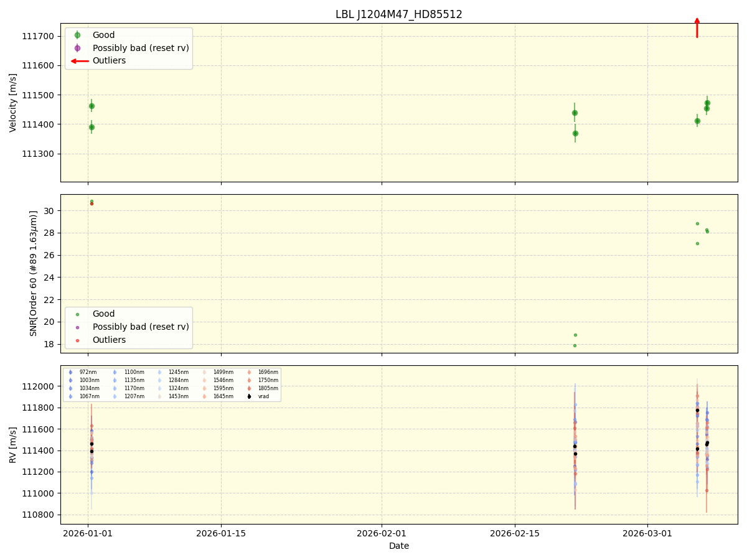
Task: Expand the RV wavelength legend box
Action: (171, 383)
